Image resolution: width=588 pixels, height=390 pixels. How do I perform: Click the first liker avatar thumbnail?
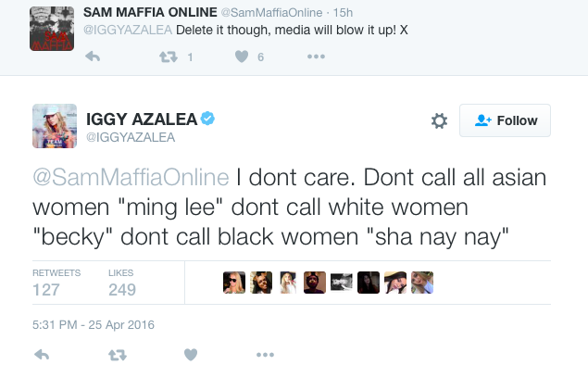[x=234, y=283]
